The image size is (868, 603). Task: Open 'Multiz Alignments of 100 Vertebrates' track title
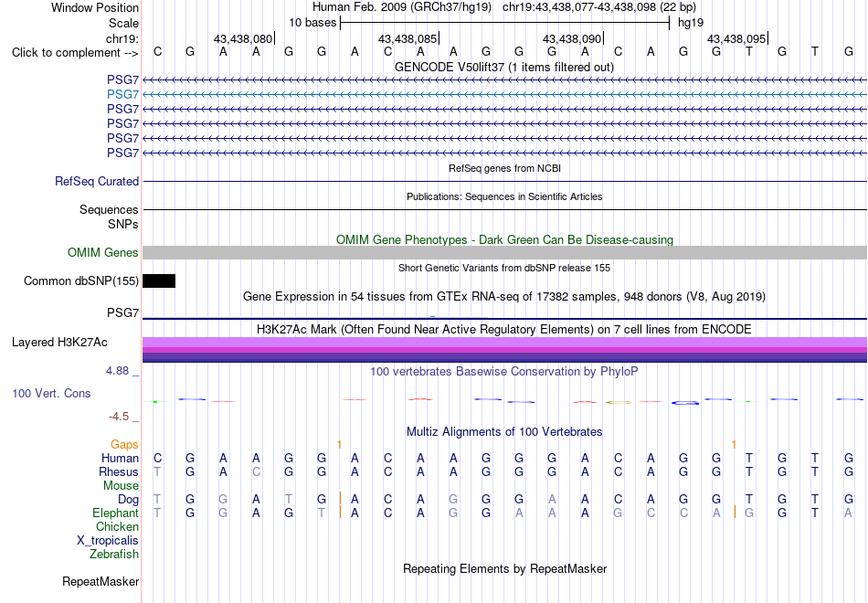[504, 432]
